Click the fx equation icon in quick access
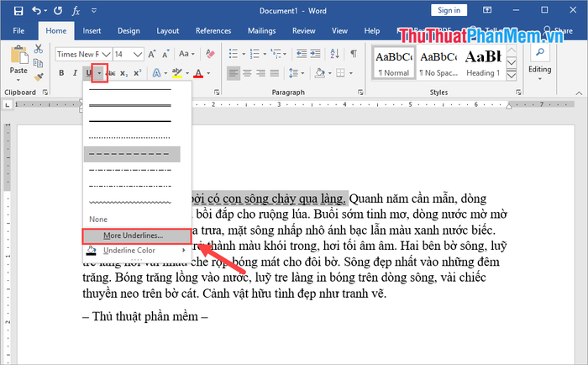The image size is (588, 365). (76, 11)
